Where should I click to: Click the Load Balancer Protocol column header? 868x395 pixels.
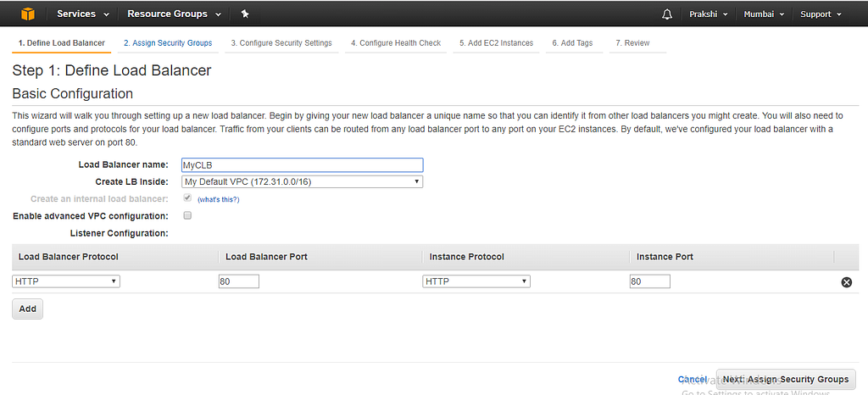tap(69, 257)
